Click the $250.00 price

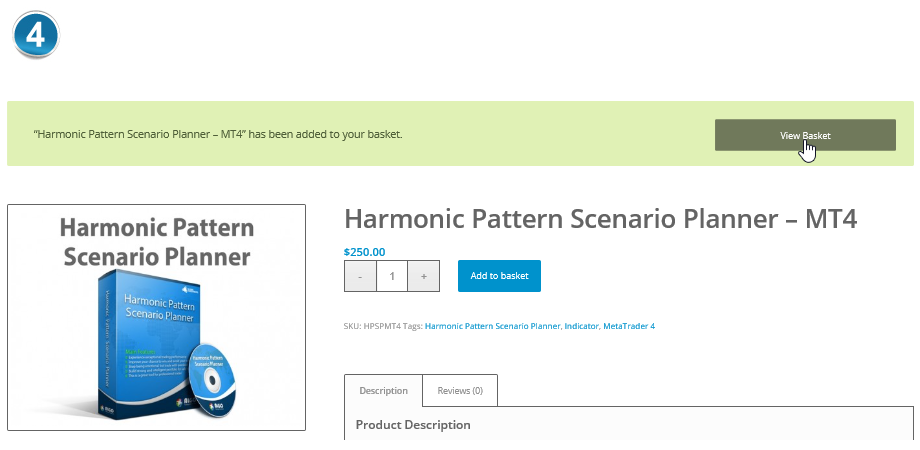(x=364, y=252)
